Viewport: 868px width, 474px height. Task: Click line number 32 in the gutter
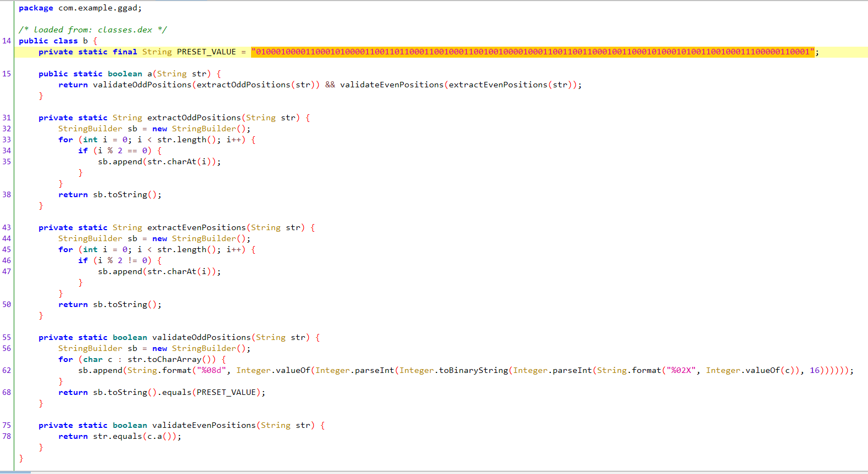click(7, 129)
